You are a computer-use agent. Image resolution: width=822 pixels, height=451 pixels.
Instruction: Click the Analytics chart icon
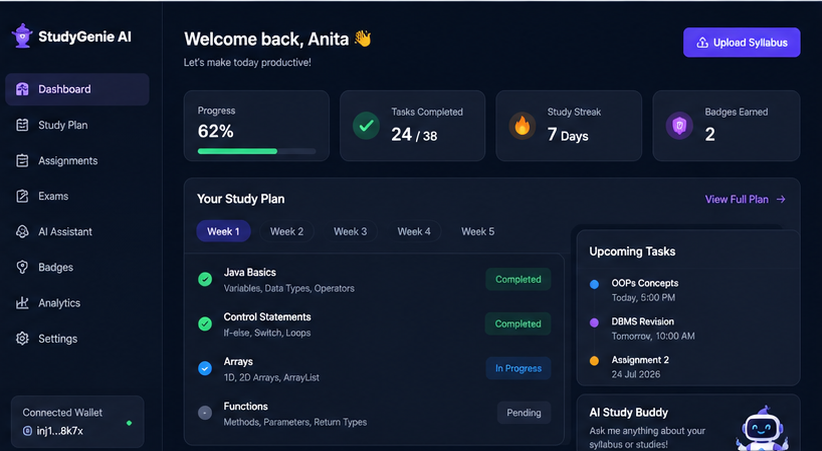click(x=22, y=303)
